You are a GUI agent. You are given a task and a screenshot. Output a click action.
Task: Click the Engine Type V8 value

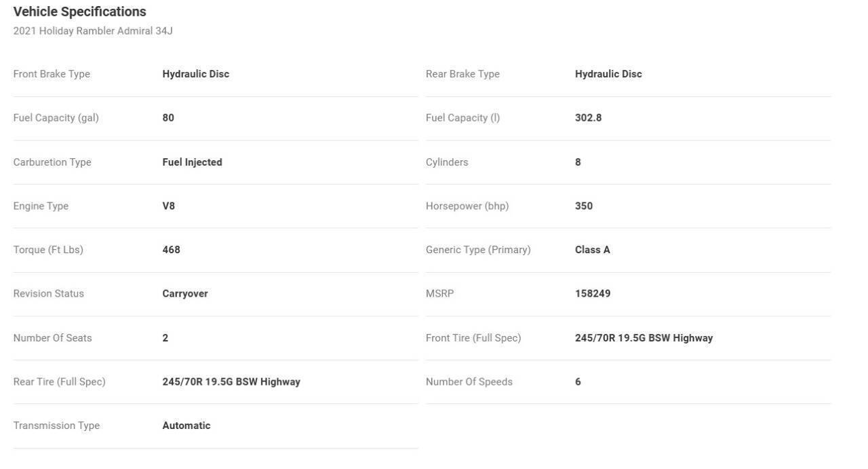coord(168,206)
